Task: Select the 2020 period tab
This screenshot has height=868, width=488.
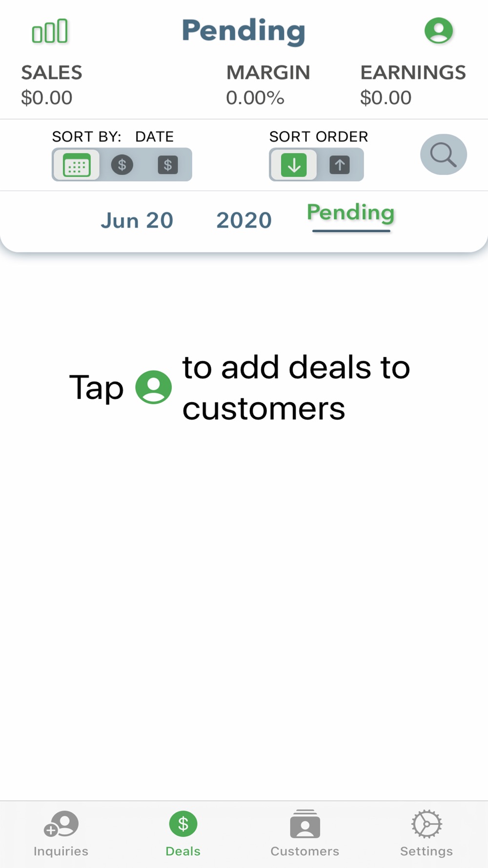Action: point(244,221)
